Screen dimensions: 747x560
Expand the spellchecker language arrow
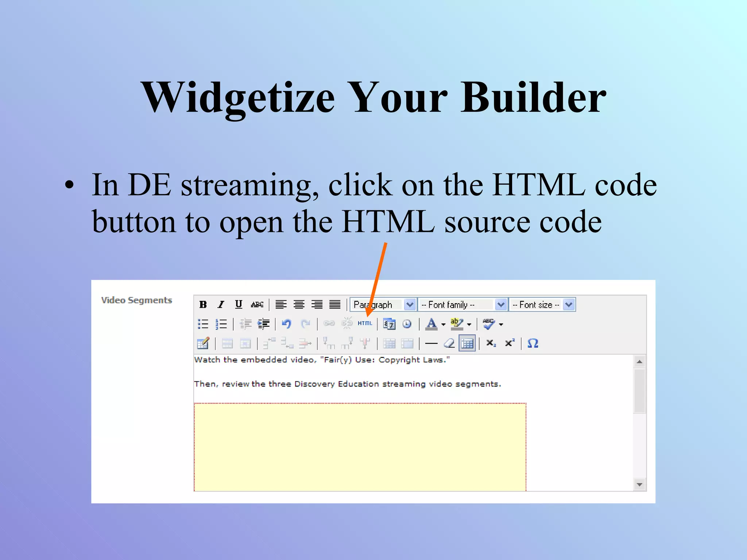tap(501, 324)
